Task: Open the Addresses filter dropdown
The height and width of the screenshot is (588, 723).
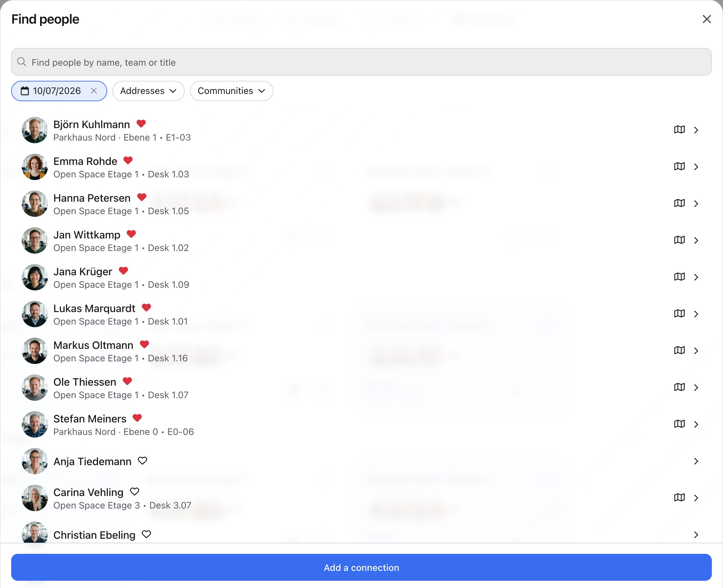Action: 149,91
